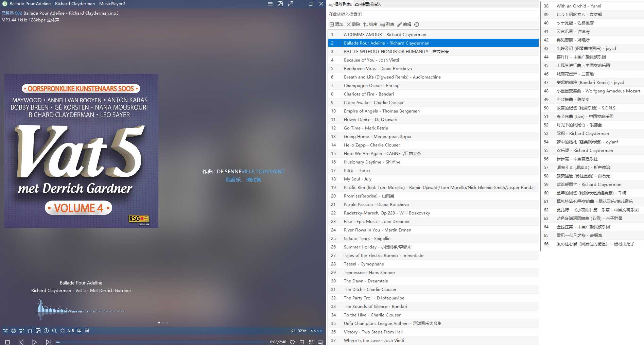The image size is (644, 346).
Task: Select 月光下的凤尾竹 track
Action: click(592, 125)
